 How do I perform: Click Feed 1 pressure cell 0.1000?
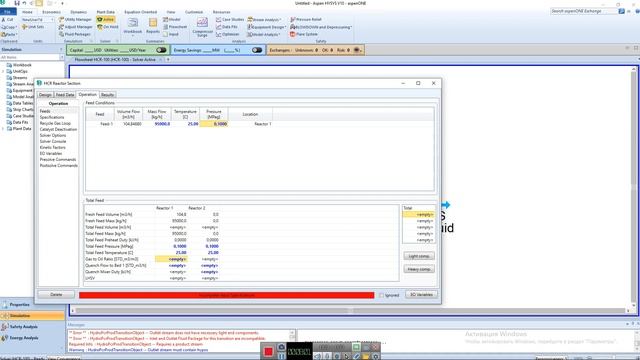tap(214, 124)
